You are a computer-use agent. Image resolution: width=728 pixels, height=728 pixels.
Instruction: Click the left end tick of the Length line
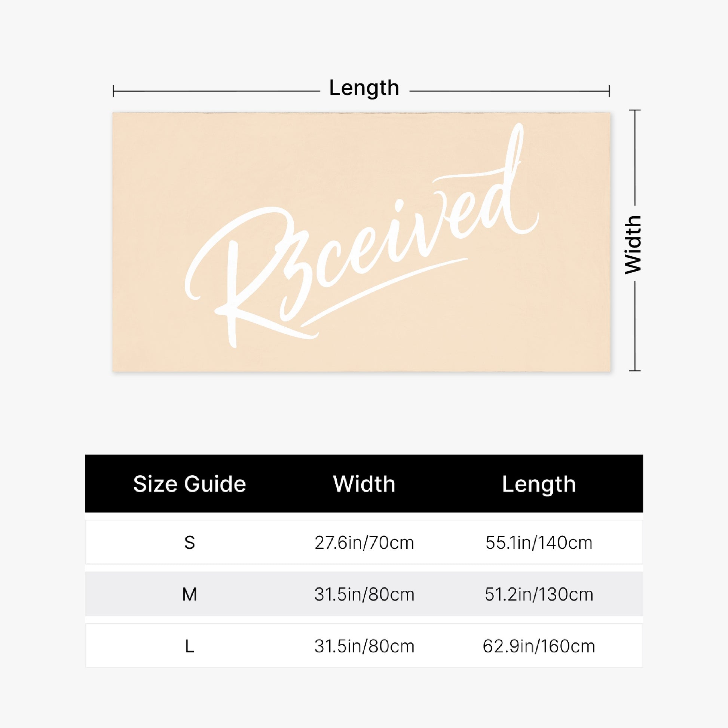click(113, 91)
